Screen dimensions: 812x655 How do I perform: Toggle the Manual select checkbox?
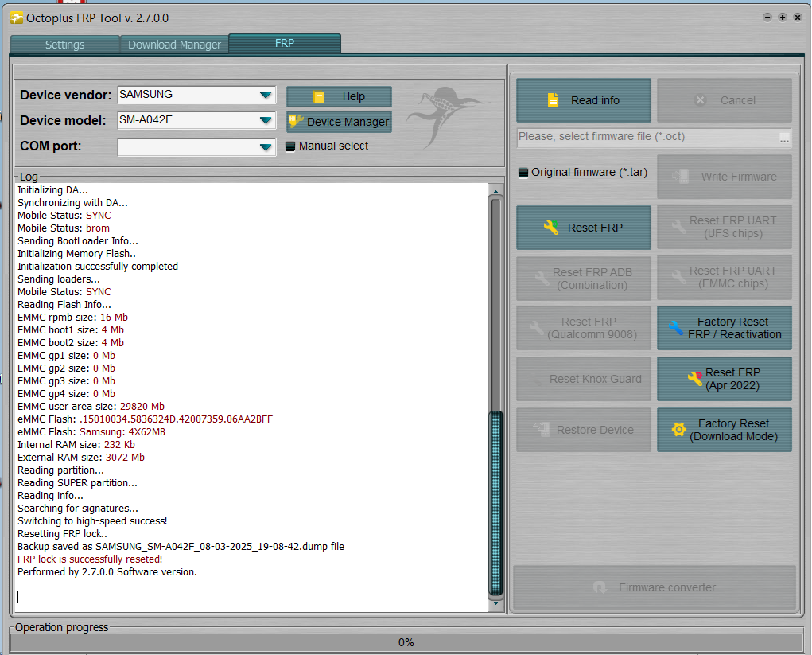[x=290, y=146]
